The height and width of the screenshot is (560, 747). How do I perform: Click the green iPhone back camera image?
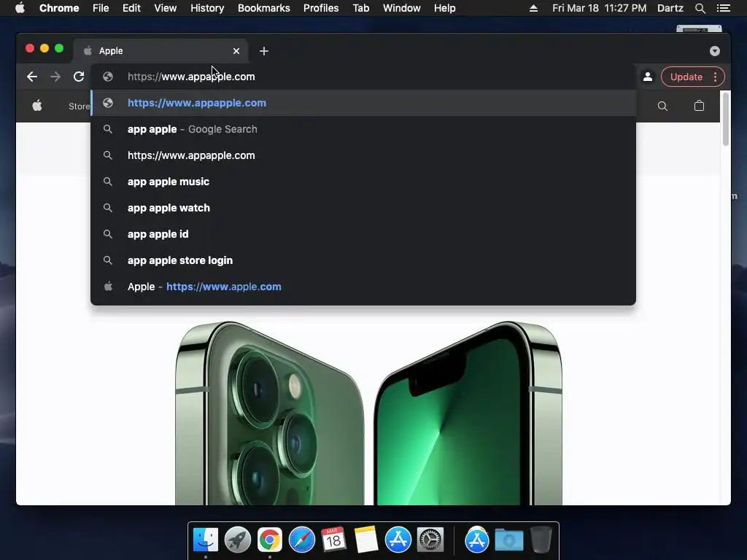(x=270, y=413)
